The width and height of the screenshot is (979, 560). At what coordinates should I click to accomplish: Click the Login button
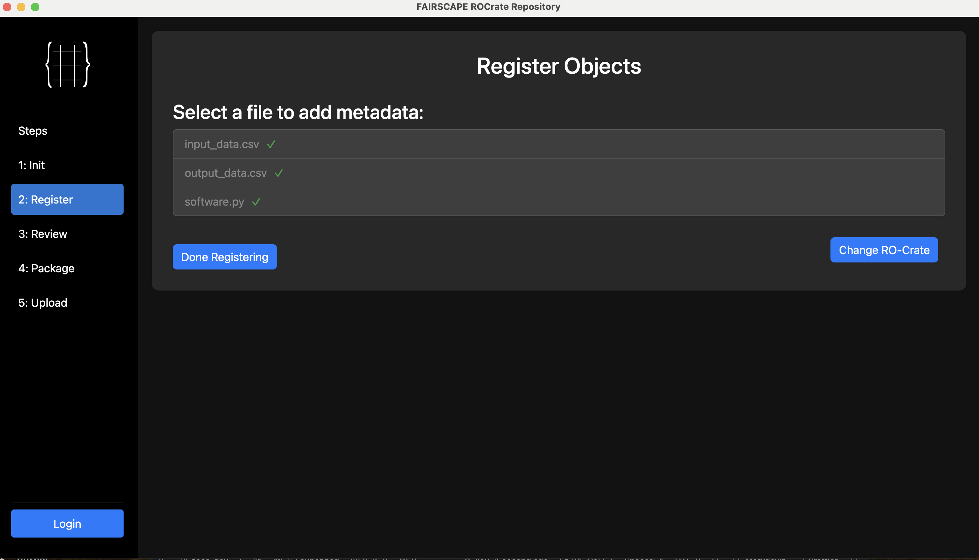tap(67, 524)
